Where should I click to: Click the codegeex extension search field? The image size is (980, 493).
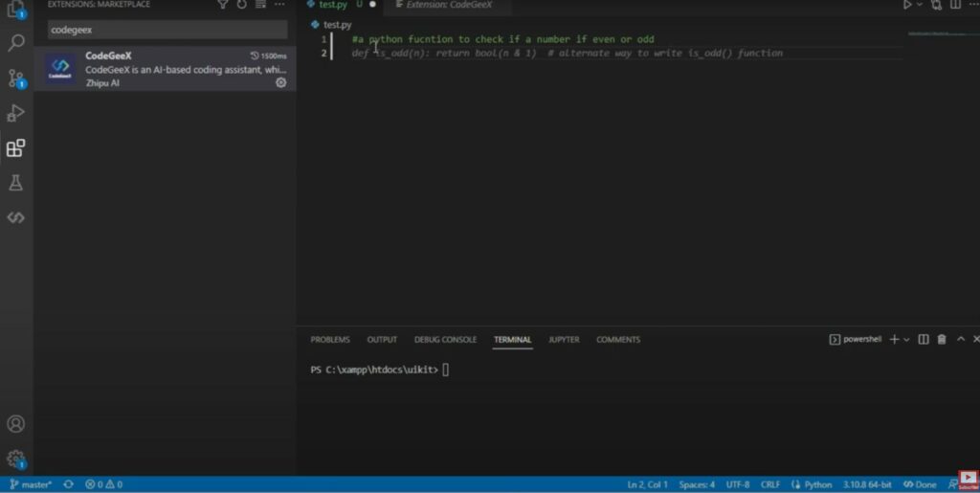click(167, 30)
